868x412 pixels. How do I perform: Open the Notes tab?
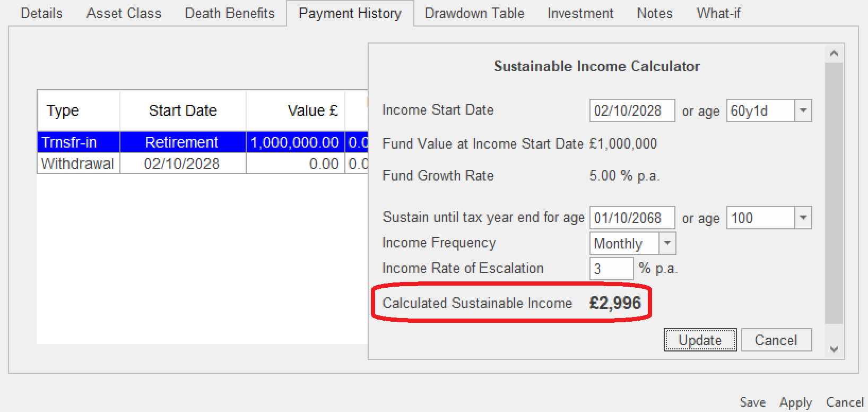(x=655, y=13)
